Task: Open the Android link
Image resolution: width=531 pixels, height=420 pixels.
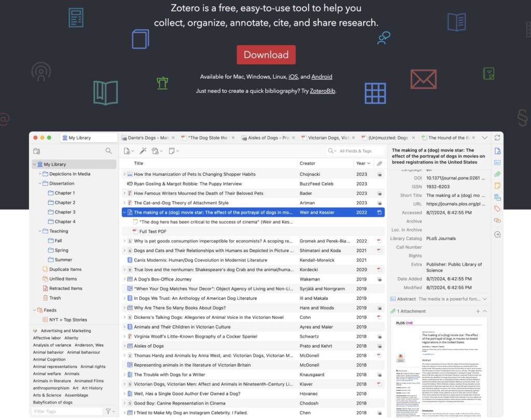Action: tap(322, 77)
